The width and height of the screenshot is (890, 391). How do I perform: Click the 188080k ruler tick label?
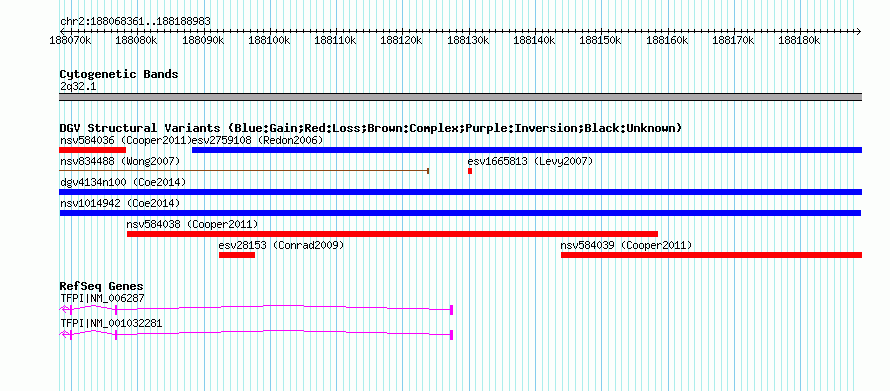(x=136, y=40)
